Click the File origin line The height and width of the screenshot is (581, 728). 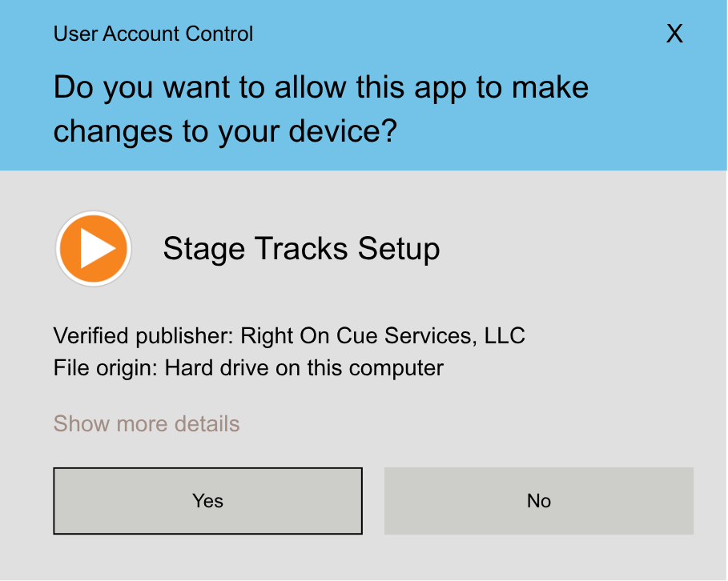[x=248, y=368]
